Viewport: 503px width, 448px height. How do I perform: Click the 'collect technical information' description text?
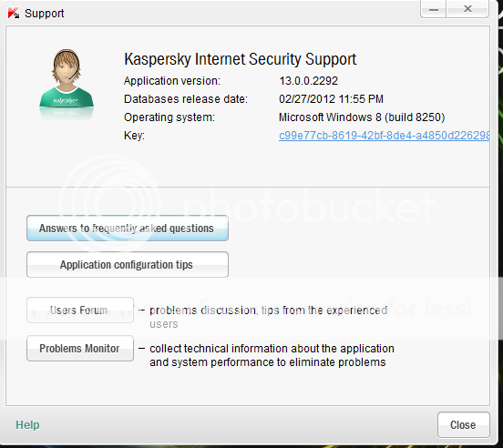point(272,355)
